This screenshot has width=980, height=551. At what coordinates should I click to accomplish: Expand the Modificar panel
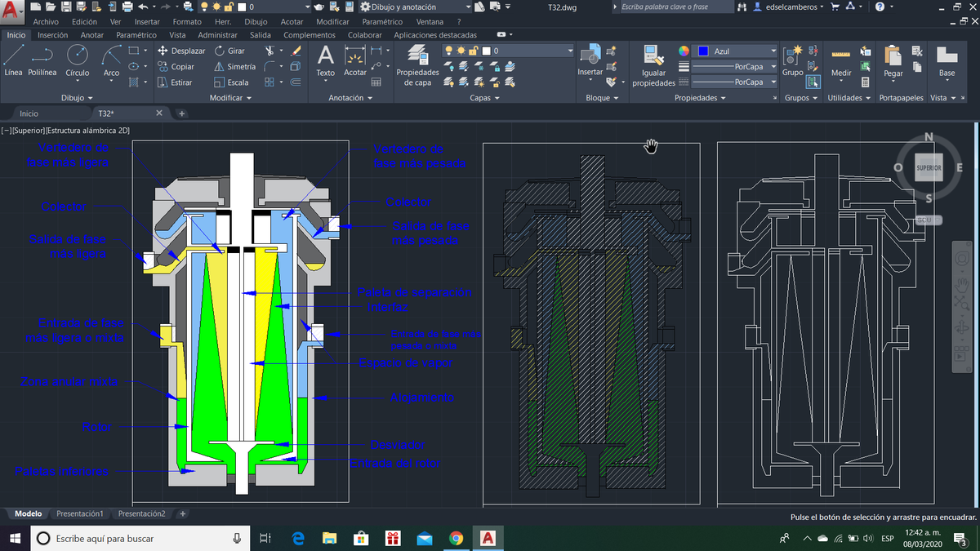pyautogui.click(x=231, y=98)
